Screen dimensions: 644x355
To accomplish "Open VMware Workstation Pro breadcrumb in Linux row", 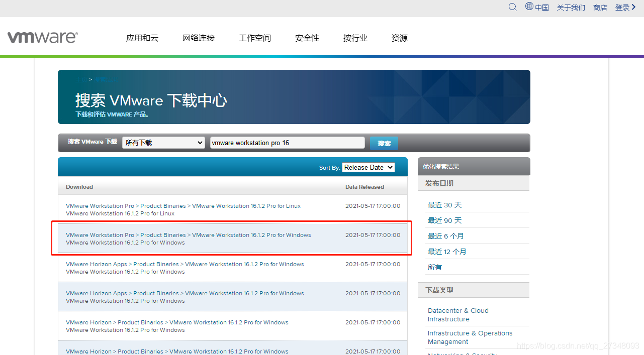I will coord(100,206).
